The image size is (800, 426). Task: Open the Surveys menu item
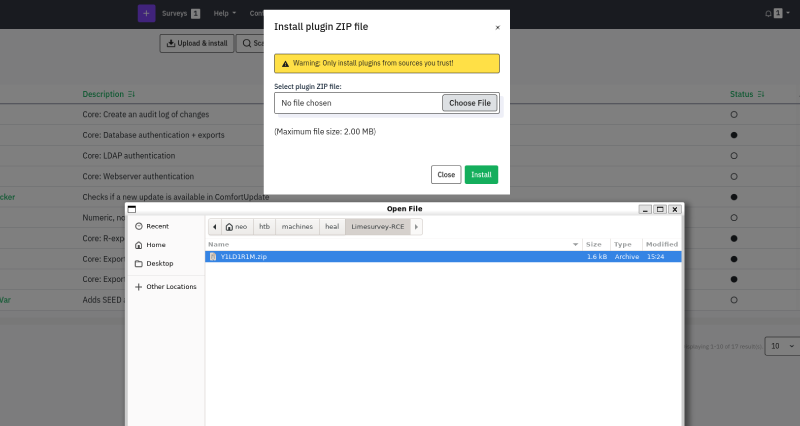point(180,14)
